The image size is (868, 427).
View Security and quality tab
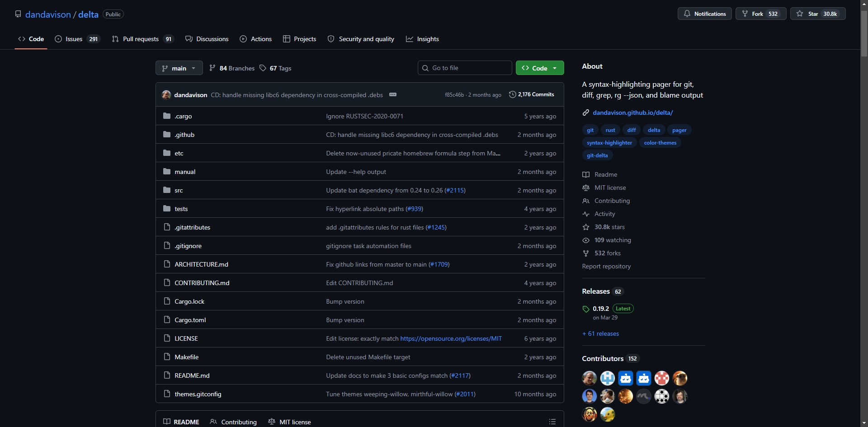[361, 39]
